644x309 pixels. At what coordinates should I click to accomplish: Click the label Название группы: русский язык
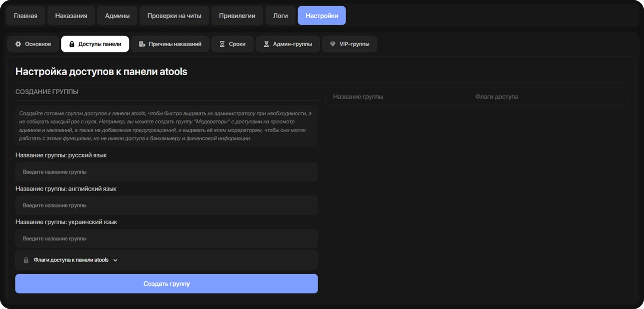(61, 155)
